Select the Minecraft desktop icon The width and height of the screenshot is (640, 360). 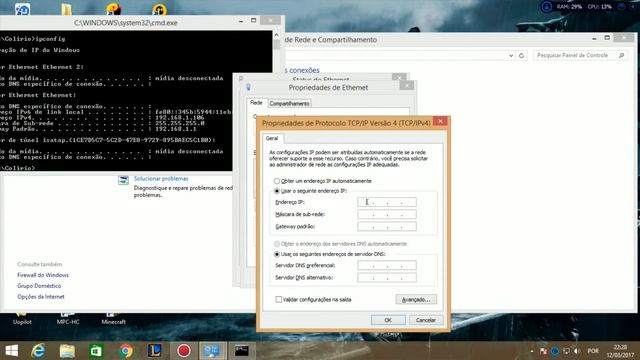(x=113, y=319)
